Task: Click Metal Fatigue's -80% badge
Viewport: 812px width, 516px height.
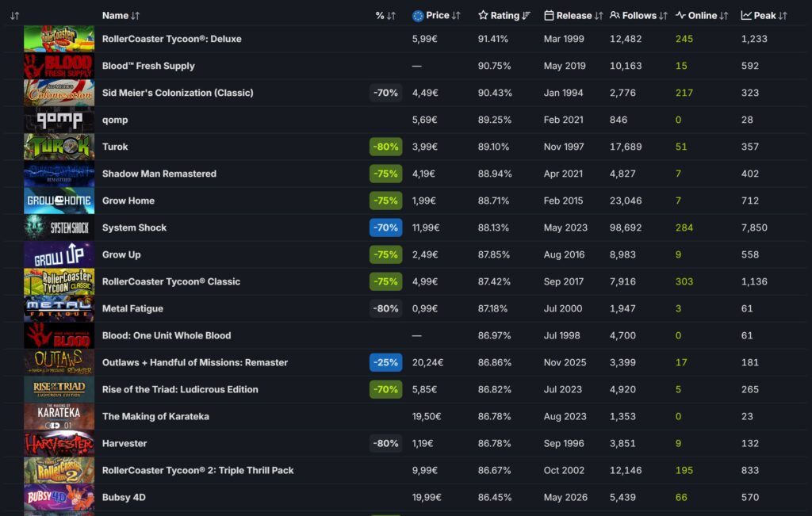Action: [x=386, y=308]
